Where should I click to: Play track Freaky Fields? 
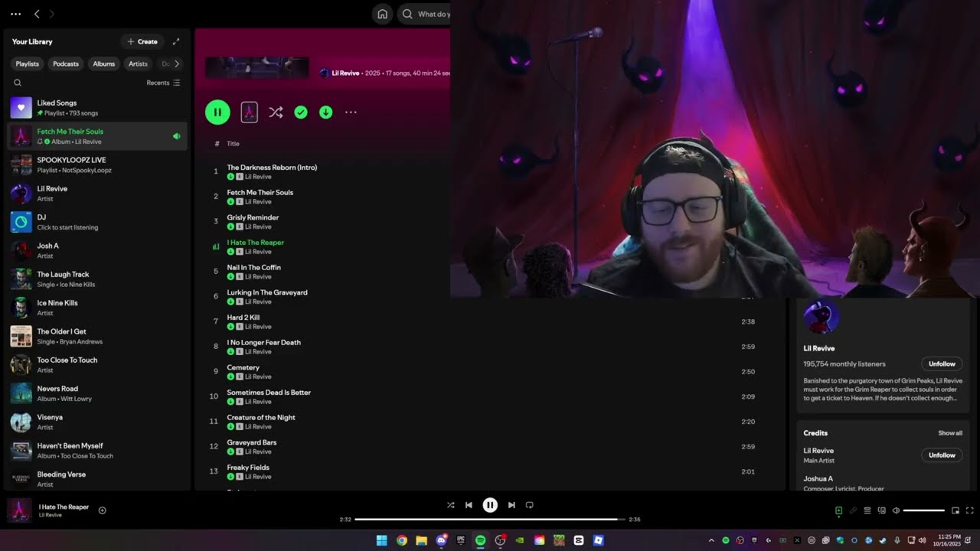248,467
